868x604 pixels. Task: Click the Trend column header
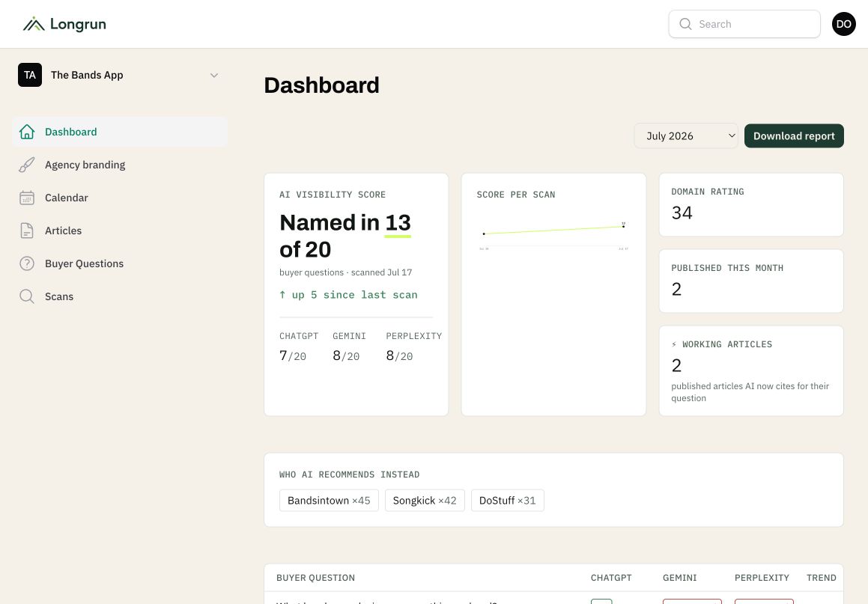click(821, 578)
